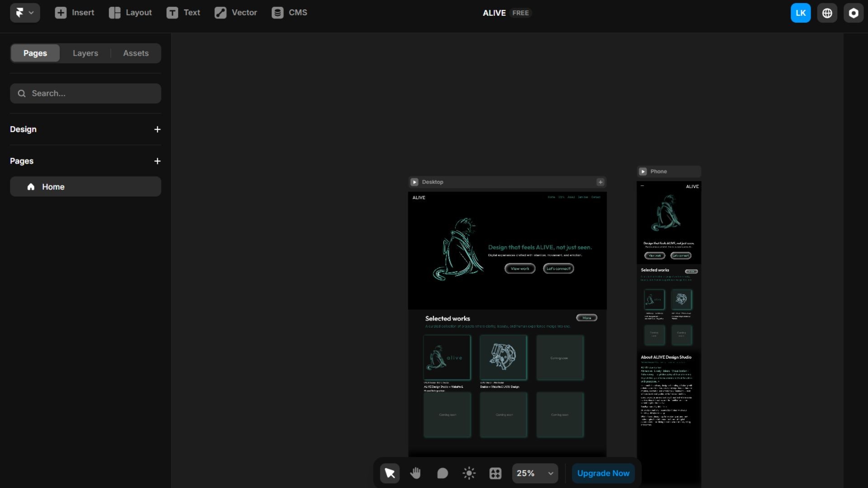
Task: Expand the 25% zoom dropdown
Action: pos(550,473)
